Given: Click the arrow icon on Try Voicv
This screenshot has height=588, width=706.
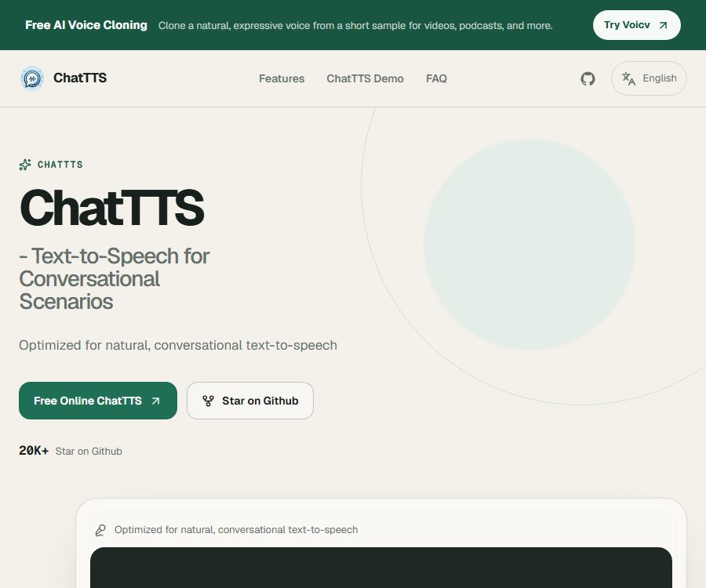Looking at the screenshot, I should (663, 26).
